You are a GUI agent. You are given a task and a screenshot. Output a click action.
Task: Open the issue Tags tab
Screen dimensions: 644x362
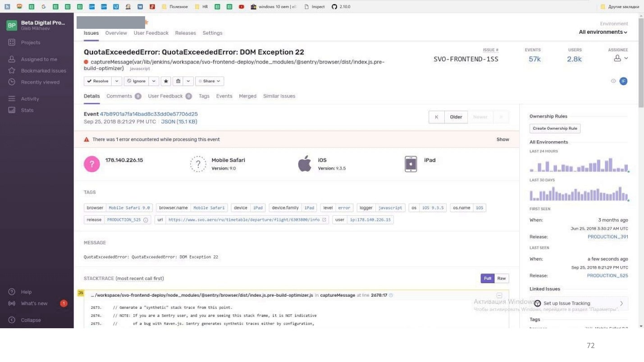point(204,96)
